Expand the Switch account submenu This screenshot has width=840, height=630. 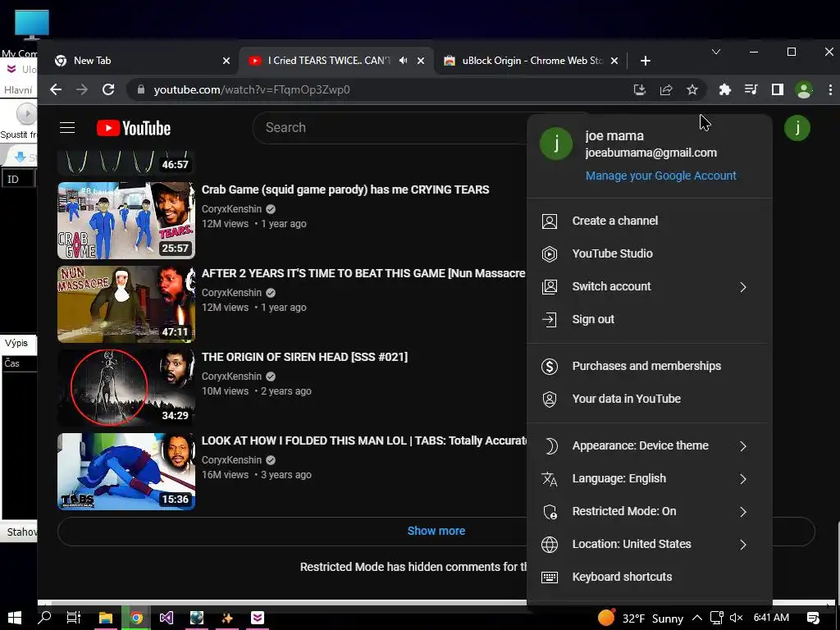click(743, 287)
